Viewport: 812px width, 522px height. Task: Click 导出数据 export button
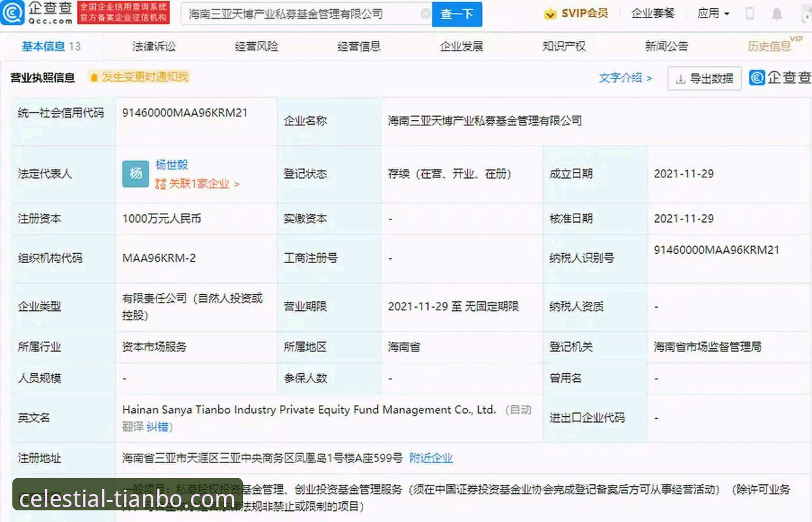(705, 79)
